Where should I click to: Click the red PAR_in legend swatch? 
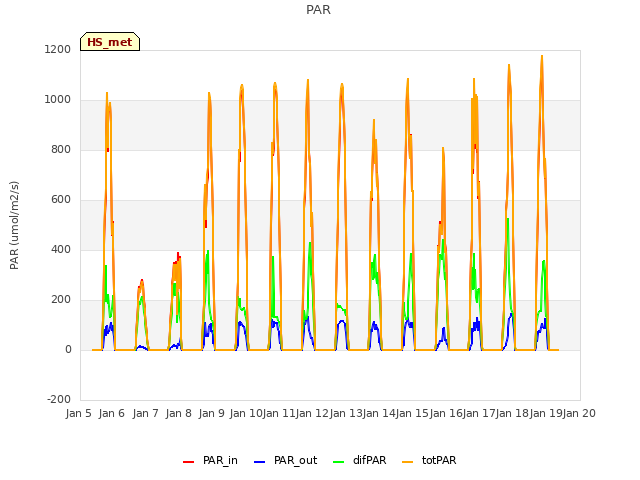tap(189, 462)
